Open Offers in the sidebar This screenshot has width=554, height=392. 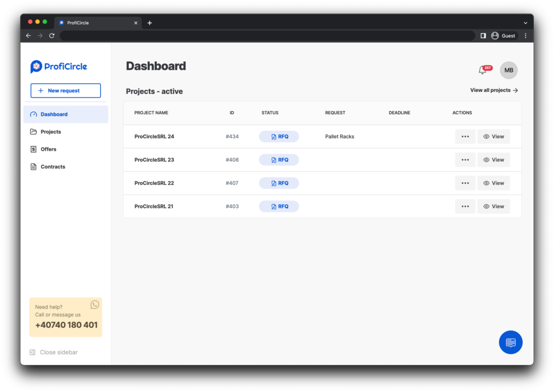[65, 149]
